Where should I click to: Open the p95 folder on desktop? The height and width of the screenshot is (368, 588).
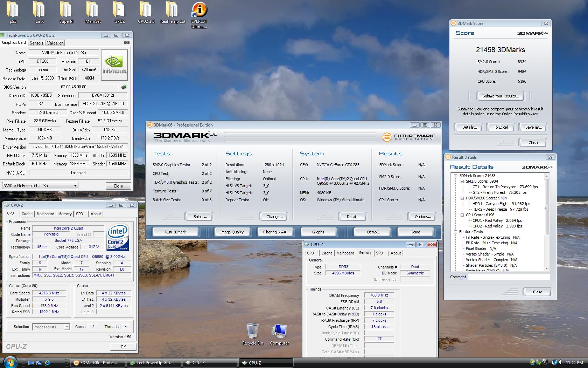point(13,12)
